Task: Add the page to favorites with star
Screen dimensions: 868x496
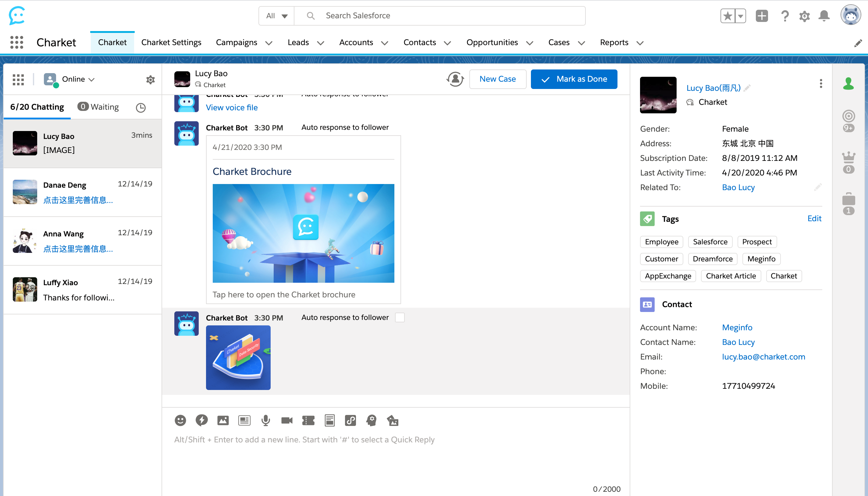Action: [727, 16]
